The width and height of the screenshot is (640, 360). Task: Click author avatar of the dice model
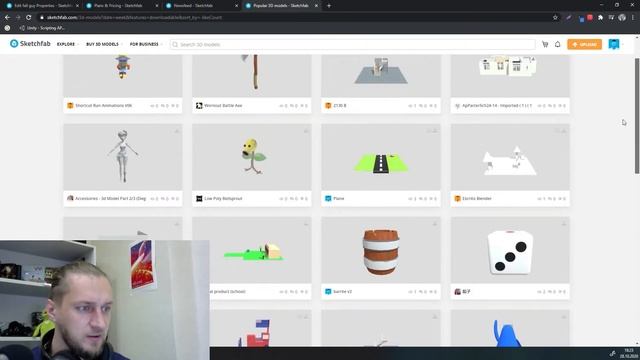click(x=458, y=291)
